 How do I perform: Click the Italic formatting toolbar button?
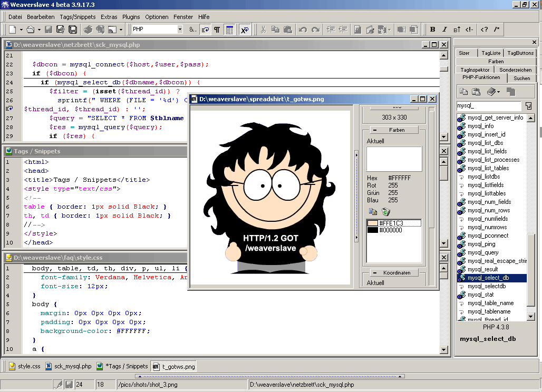tap(444, 30)
